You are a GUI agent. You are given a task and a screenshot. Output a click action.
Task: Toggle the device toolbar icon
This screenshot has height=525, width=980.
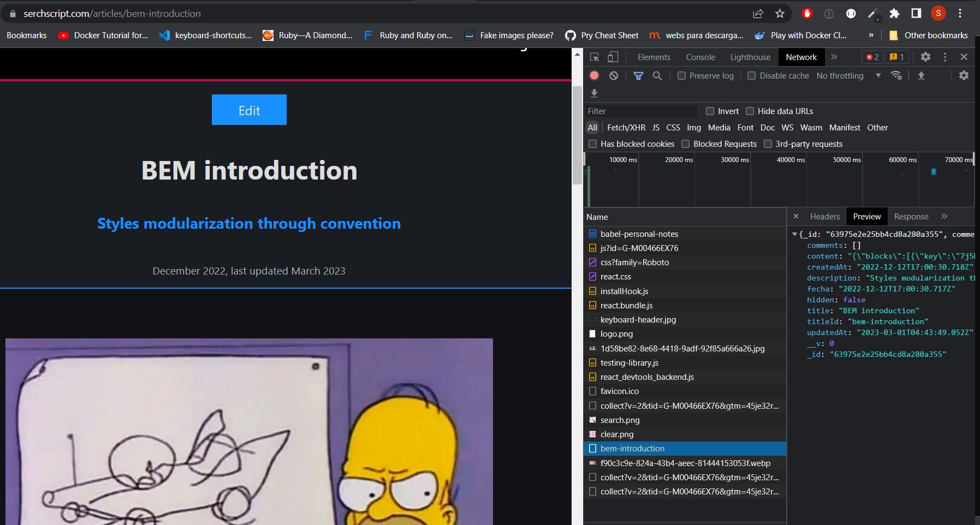613,57
